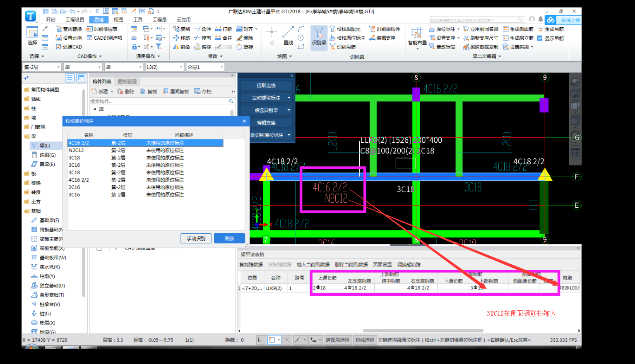Select the 旋转 rotate tool
The image size is (635, 364).
(245, 47)
